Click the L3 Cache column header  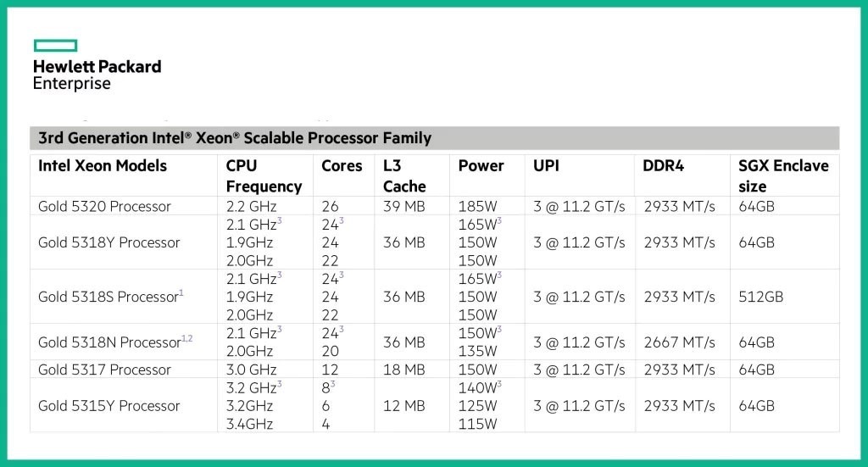(x=404, y=176)
